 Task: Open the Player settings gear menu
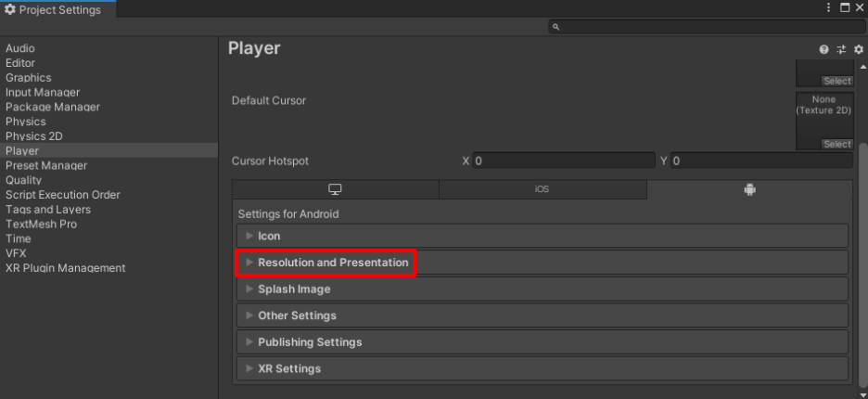pyautogui.click(x=858, y=49)
